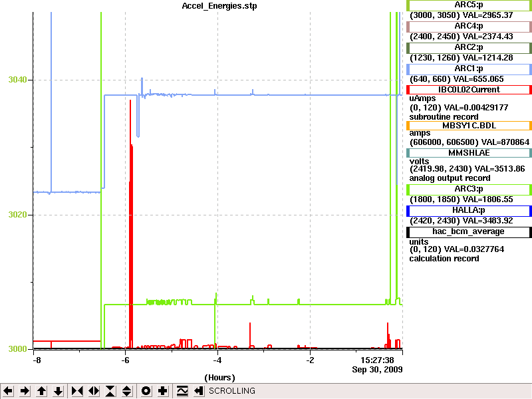The width and height of the screenshot is (532, 399).
Task: Shift the graph up with the up arrow
Action: [41, 391]
